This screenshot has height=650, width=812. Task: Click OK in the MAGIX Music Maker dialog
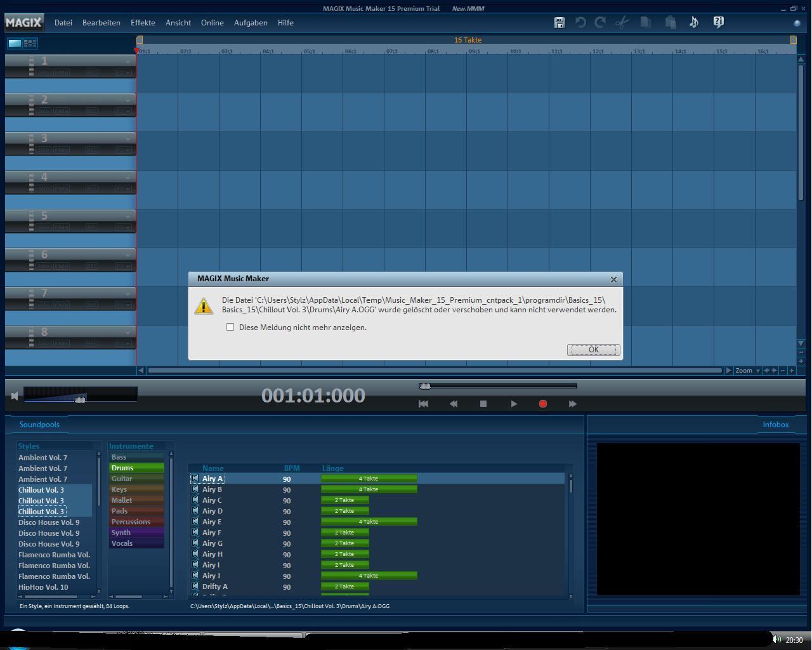[x=594, y=350]
